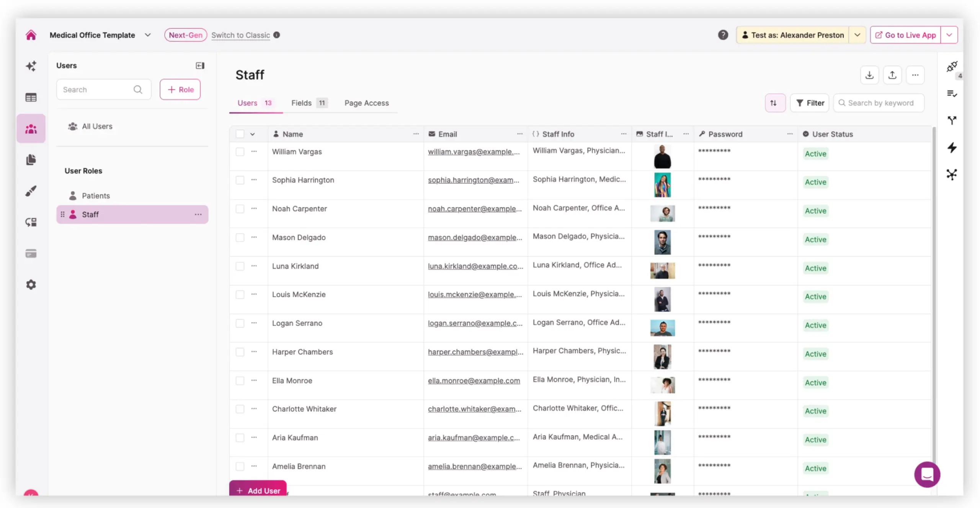Open the settings gear in sidebar

point(31,285)
